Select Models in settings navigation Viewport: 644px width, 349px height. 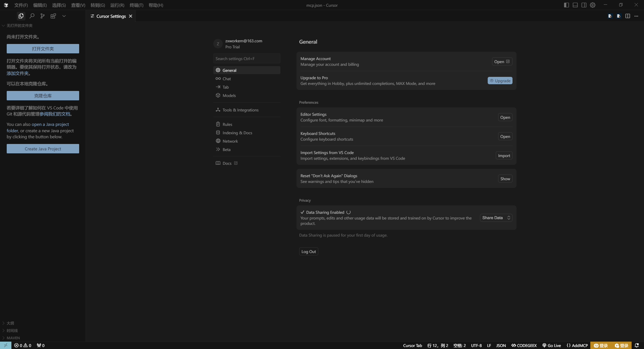247,95
